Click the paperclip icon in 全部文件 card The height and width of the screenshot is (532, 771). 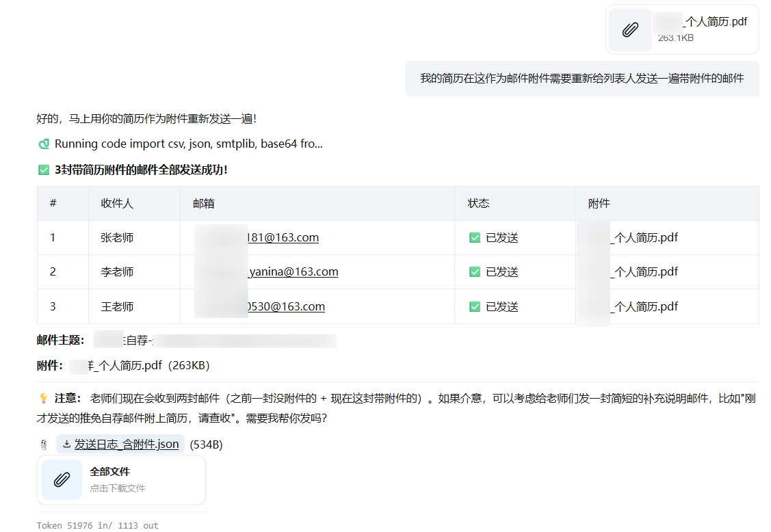click(62, 480)
